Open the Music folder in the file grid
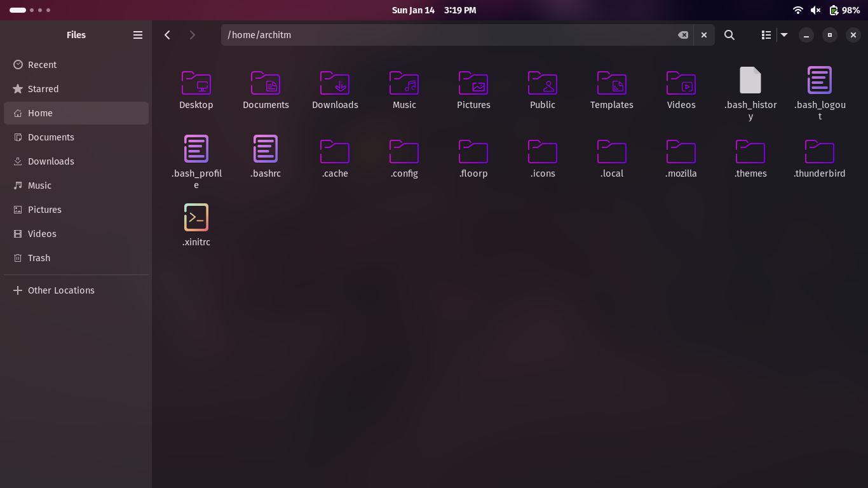 (404, 83)
